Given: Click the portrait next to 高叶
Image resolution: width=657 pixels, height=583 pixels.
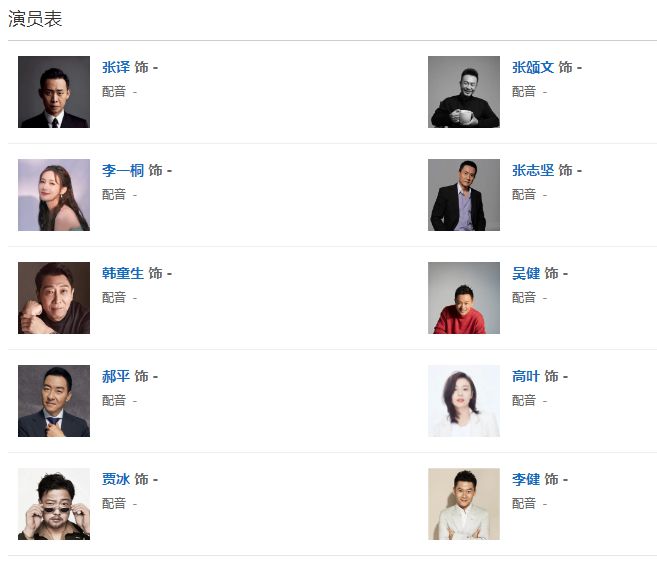Looking at the screenshot, I should 464,401.
